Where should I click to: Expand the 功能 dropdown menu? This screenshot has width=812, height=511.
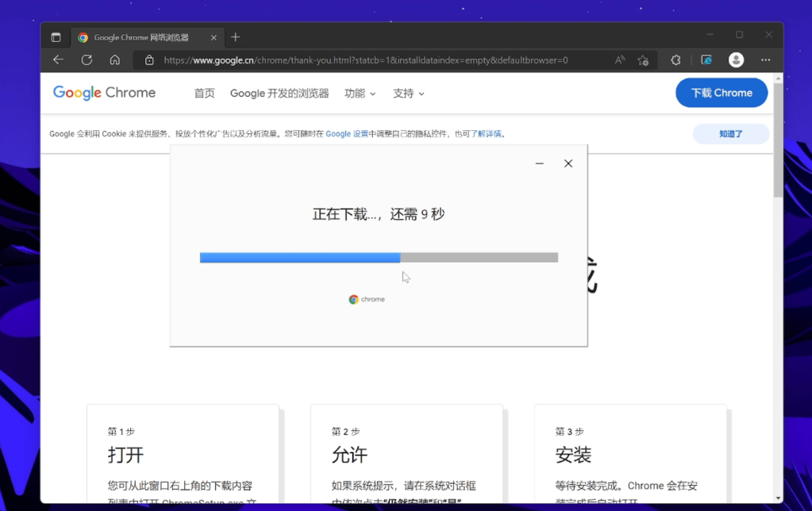tap(360, 93)
